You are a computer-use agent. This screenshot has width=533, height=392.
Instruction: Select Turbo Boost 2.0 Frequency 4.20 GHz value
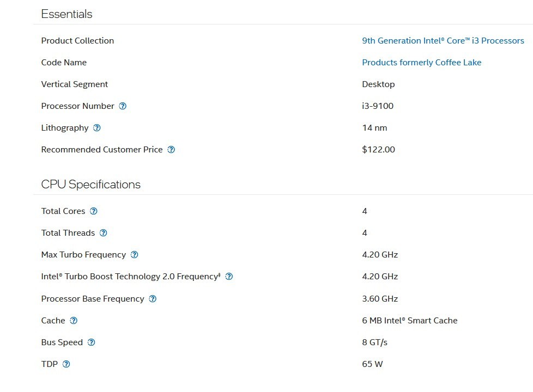[380, 277]
